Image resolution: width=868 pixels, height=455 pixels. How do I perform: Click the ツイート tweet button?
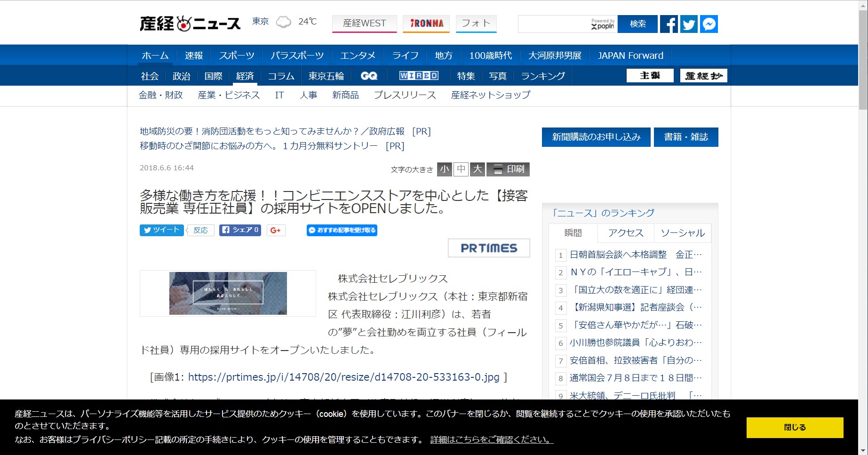[161, 230]
